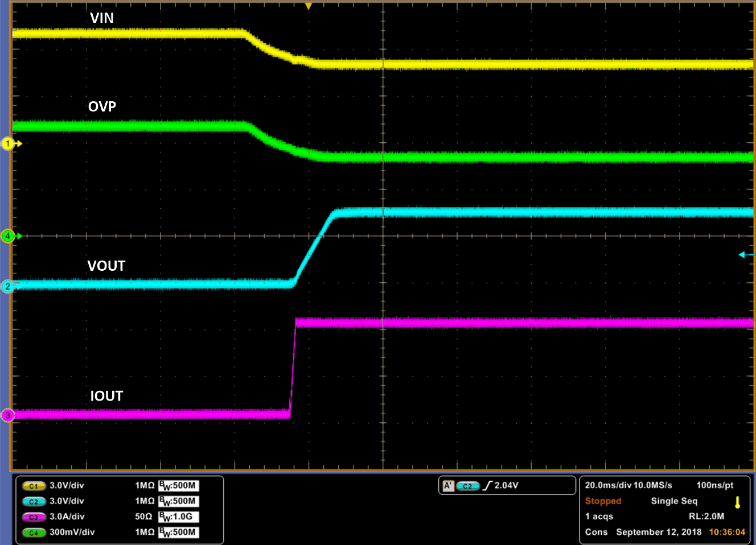Click the Single Seq acquisition mode label

tap(674, 501)
